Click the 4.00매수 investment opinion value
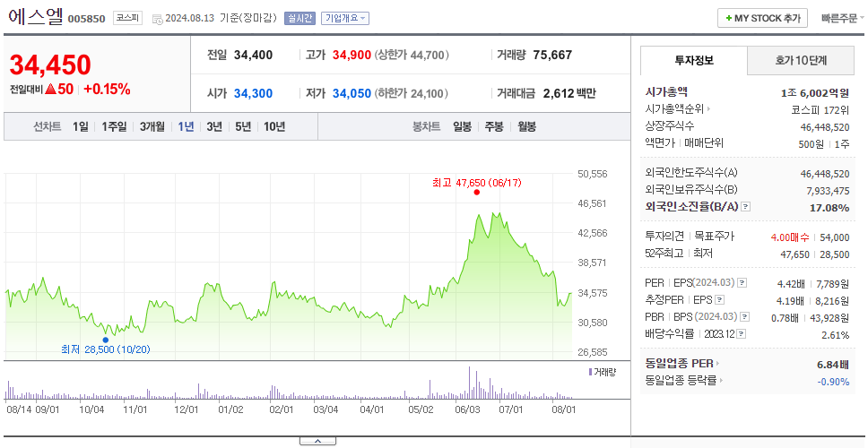The height and width of the screenshot is (448, 868). point(789,237)
